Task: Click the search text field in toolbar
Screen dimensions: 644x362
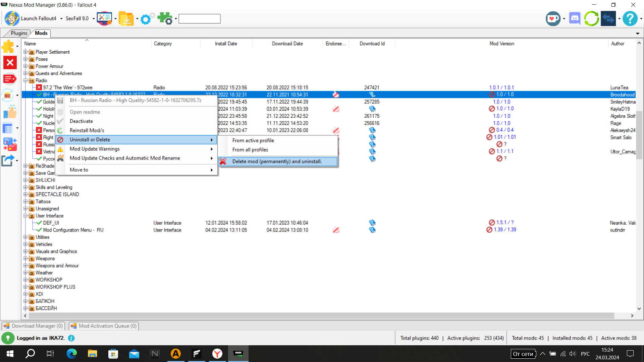Action: [199, 19]
